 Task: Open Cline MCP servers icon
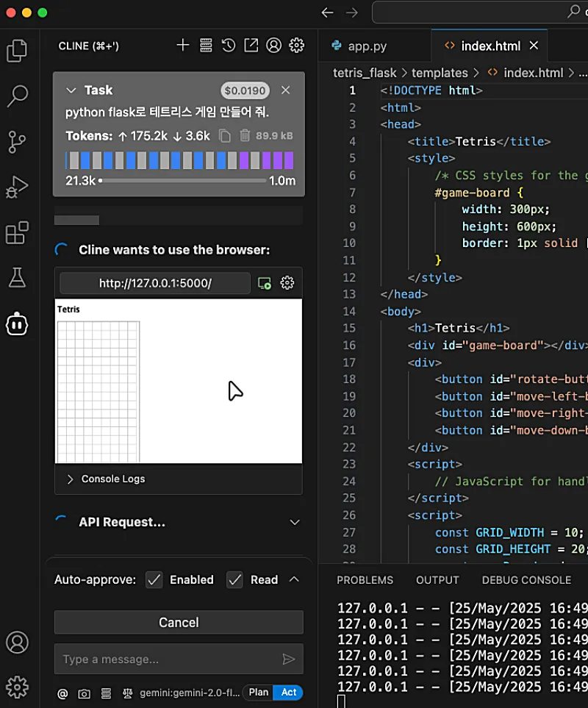[x=206, y=45]
